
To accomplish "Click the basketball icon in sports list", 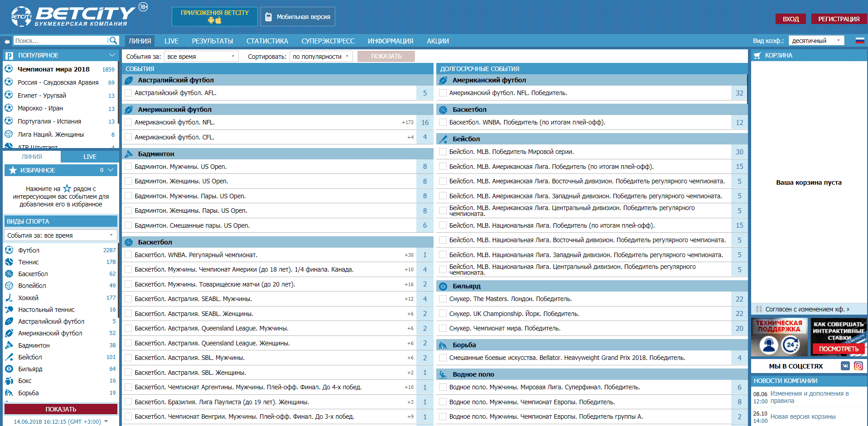I will click(9, 273).
